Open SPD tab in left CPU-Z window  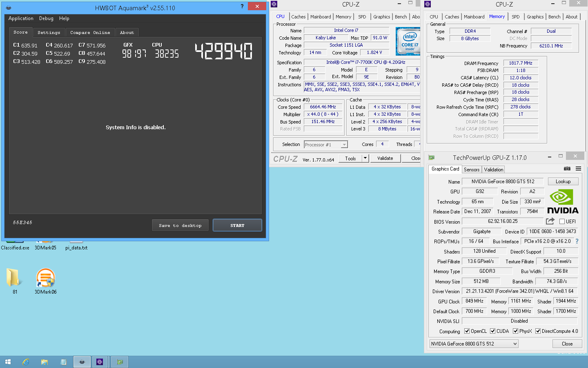click(362, 17)
